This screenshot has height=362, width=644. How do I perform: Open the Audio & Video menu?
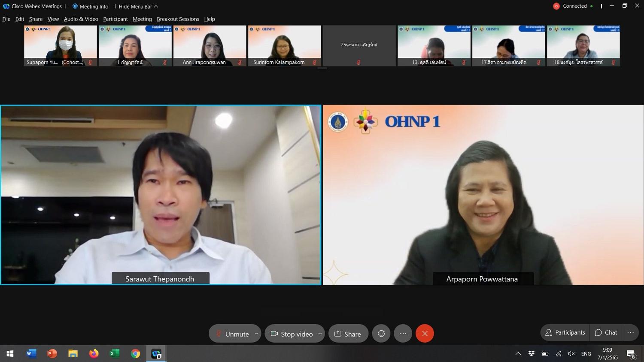pos(81,19)
